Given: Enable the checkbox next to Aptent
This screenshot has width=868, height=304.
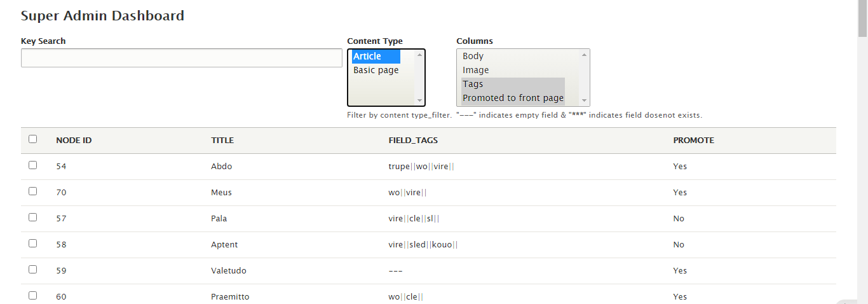Looking at the screenshot, I should tap(33, 244).
